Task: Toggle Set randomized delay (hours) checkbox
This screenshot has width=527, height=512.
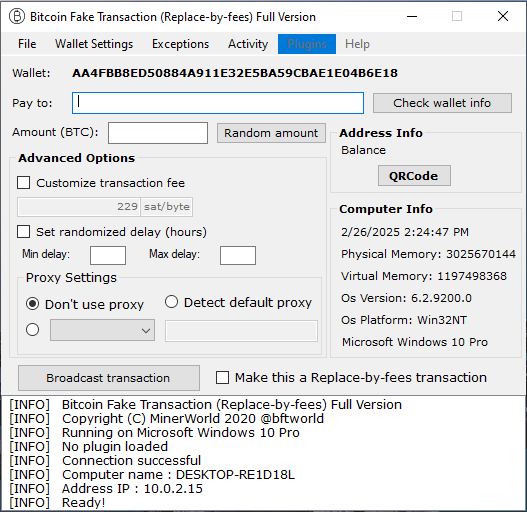Action: click(x=24, y=232)
